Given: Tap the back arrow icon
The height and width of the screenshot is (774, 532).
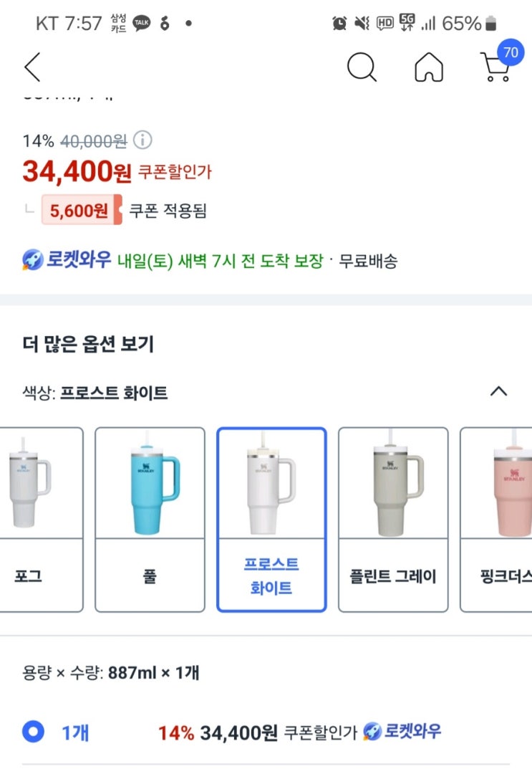Looking at the screenshot, I should (x=32, y=67).
